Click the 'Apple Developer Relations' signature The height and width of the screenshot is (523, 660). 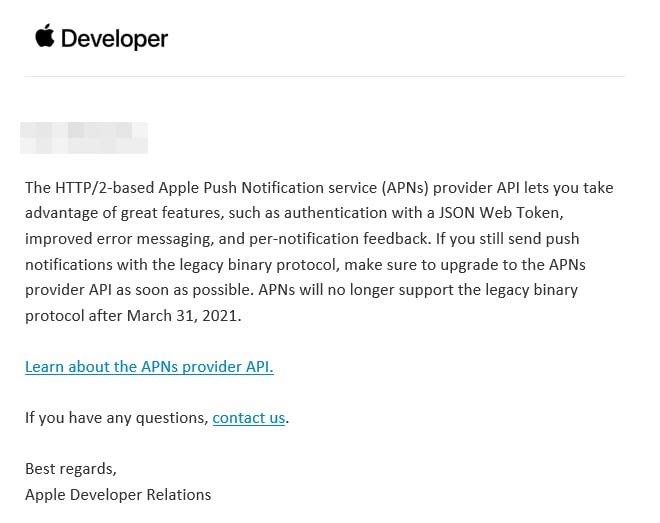click(x=118, y=495)
